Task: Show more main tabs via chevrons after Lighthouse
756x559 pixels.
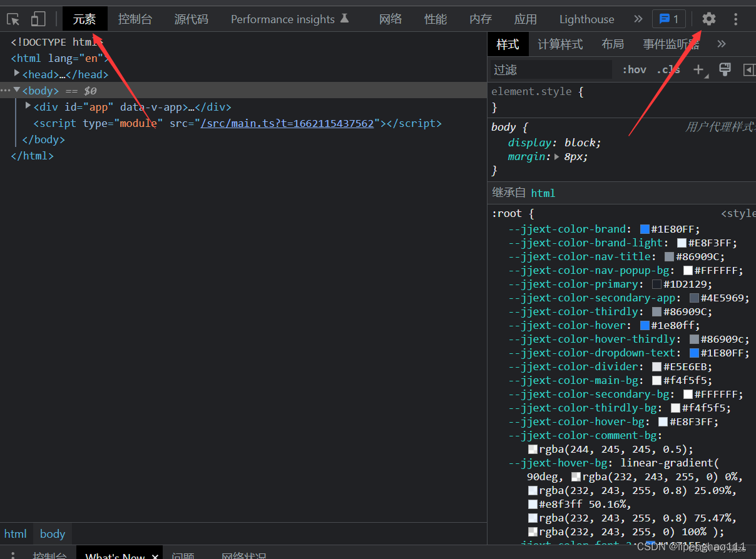Action: [638, 19]
